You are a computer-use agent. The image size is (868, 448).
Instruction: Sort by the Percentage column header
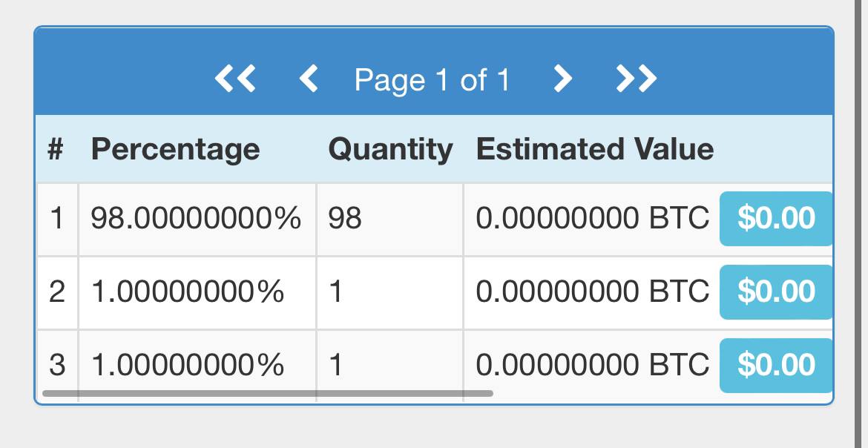coord(175,150)
